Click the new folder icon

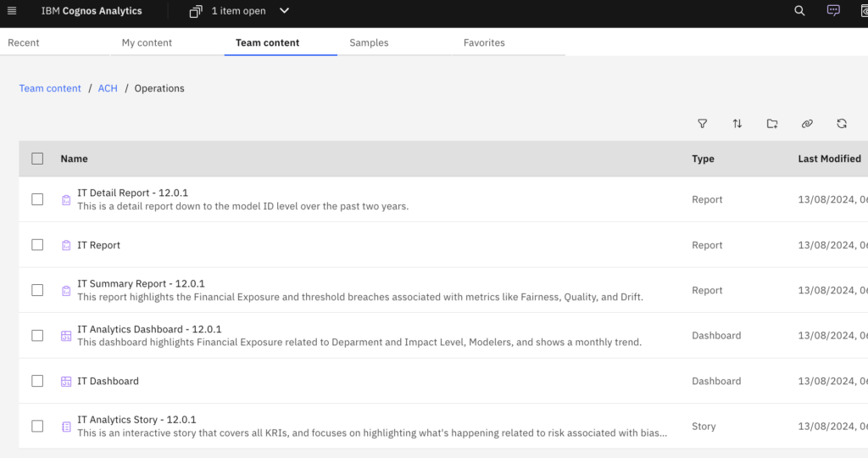click(x=772, y=124)
